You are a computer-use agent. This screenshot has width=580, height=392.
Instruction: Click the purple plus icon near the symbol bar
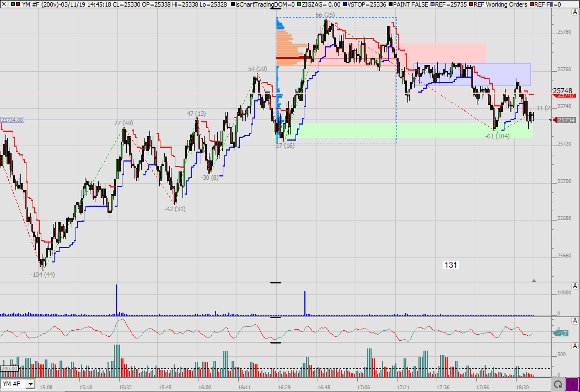coord(572,384)
